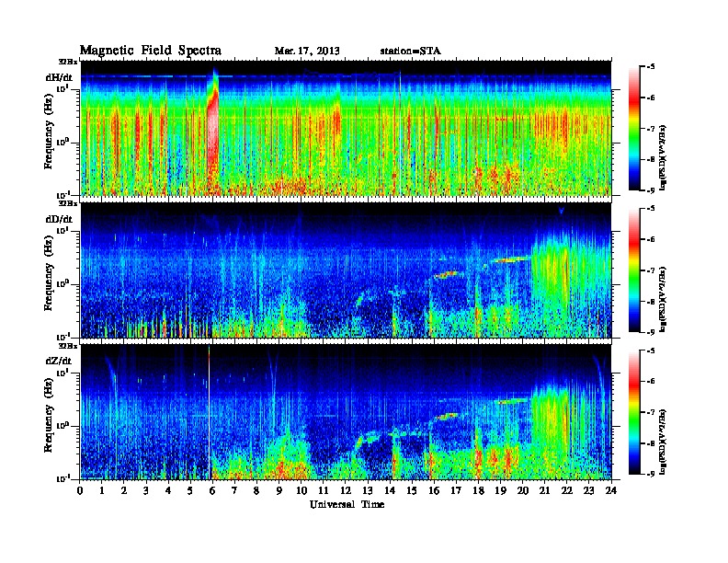
Task: Click the hour 15 tick label
Action: [413, 490]
